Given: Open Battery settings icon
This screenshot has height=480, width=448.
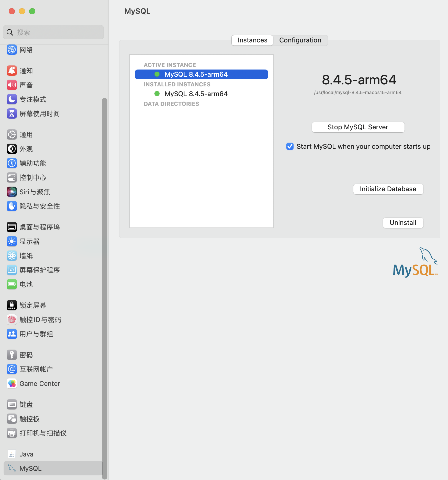Looking at the screenshot, I should pos(12,284).
